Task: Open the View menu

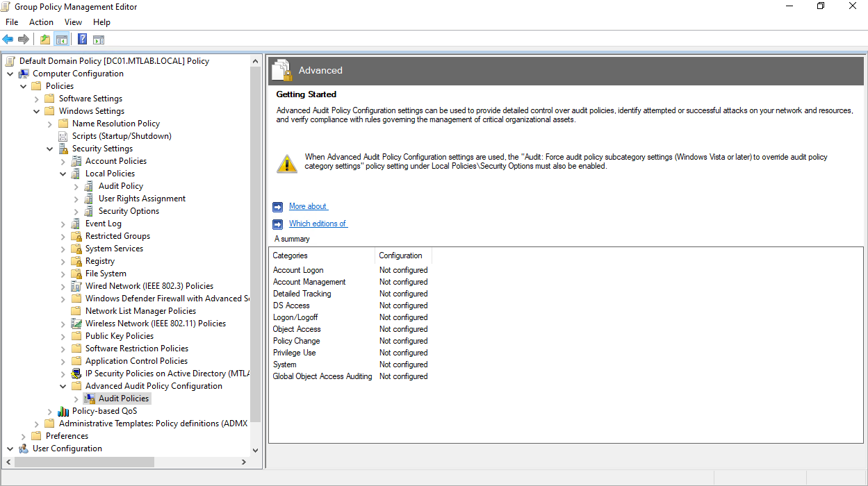Action: click(73, 22)
